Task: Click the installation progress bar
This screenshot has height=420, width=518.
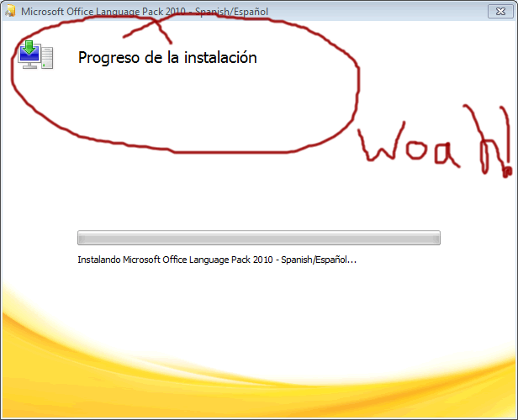Action: 259,238
